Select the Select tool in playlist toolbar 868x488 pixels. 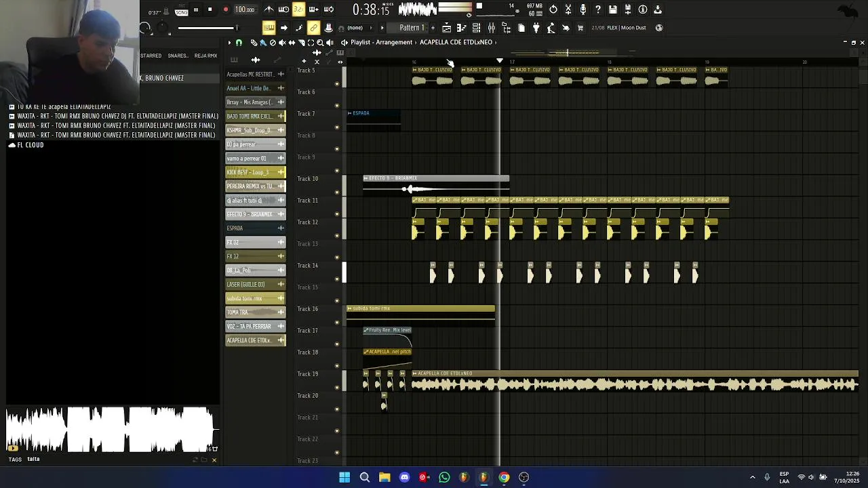[311, 43]
